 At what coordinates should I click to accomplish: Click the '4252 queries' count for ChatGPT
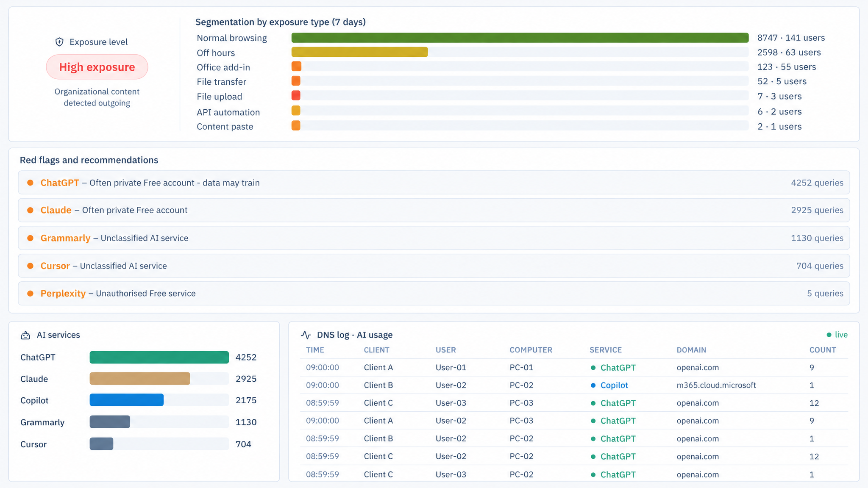(817, 183)
